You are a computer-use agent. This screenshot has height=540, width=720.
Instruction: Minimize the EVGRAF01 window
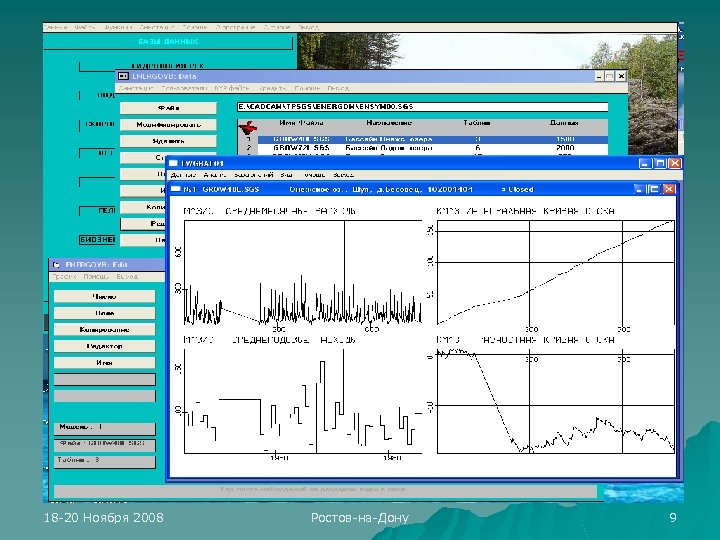point(645,163)
